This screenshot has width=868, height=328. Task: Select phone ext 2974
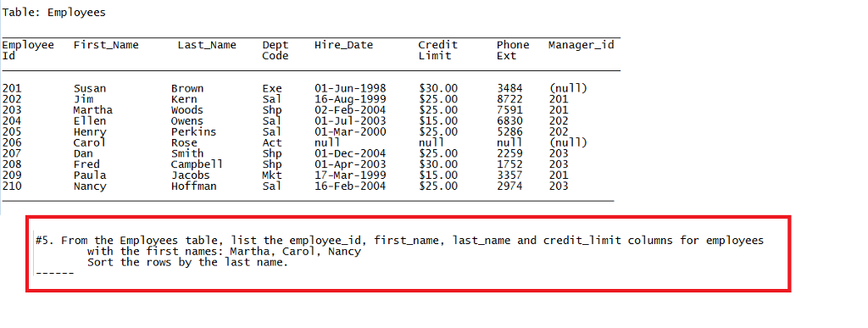tap(509, 186)
